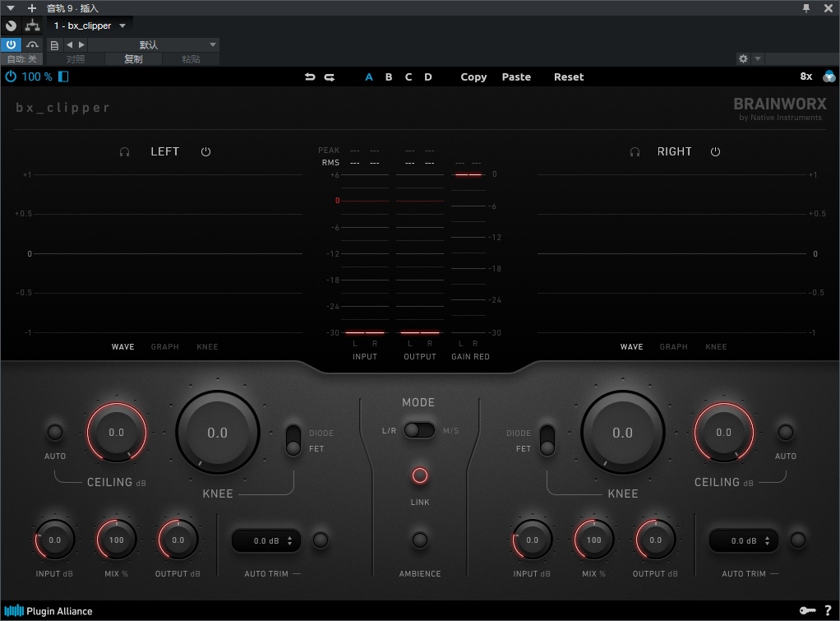Click right AUTO TRIM 0.0 dB stepper arrows

[x=767, y=540]
